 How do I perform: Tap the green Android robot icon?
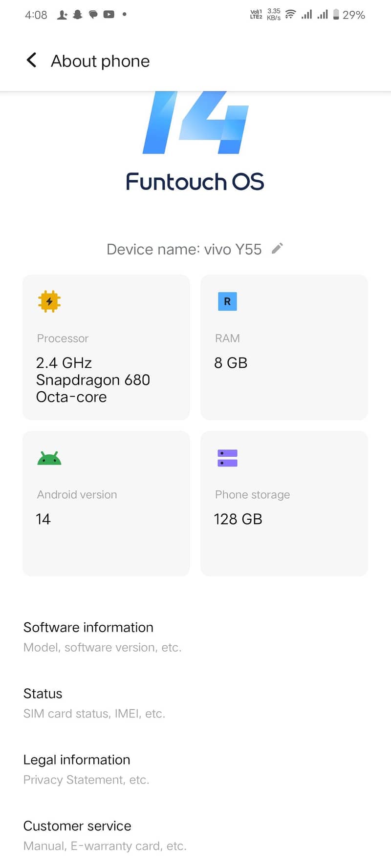(x=49, y=458)
